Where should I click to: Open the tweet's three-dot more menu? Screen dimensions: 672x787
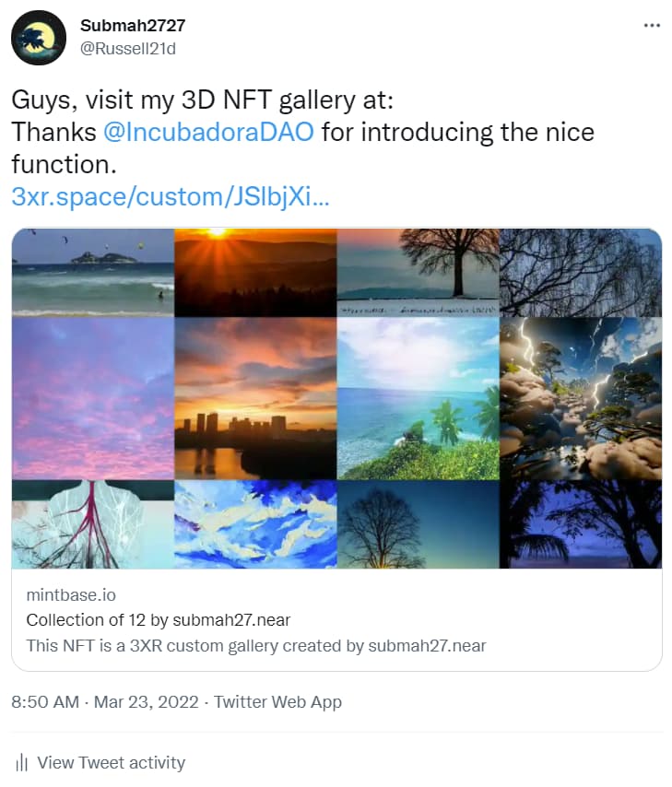coord(652,25)
